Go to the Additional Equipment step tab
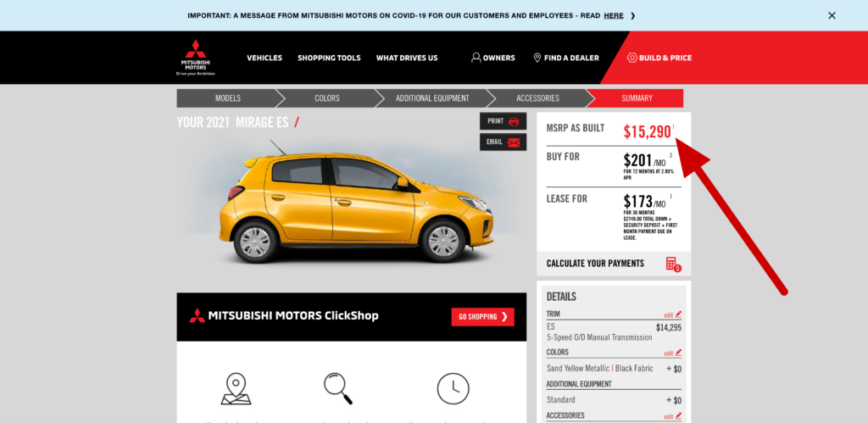Image resolution: width=868 pixels, height=423 pixels. [x=432, y=98]
